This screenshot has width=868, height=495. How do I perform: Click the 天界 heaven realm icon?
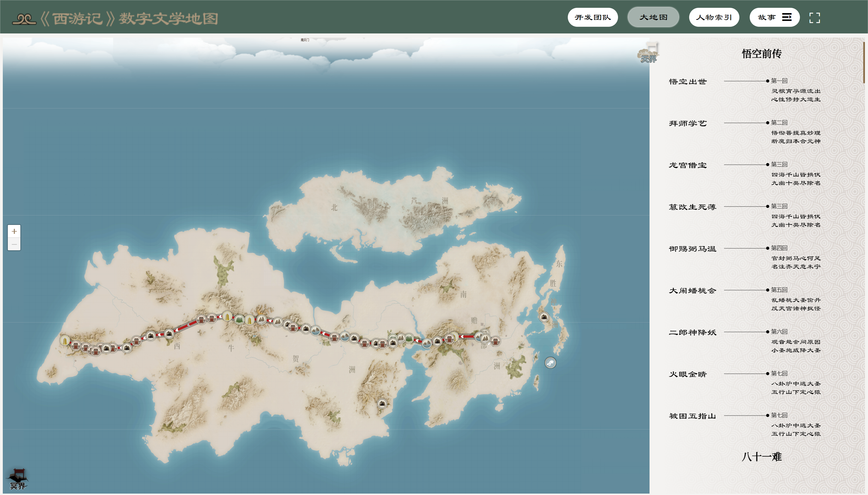coord(648,54)
